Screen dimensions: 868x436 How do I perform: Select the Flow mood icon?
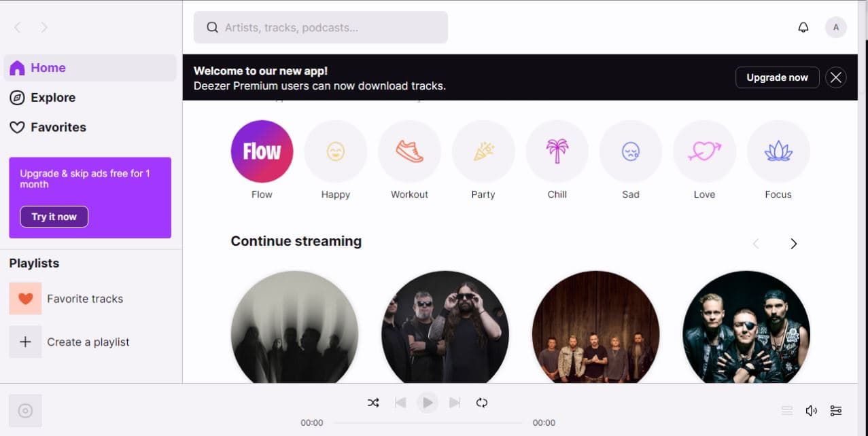click(262, 151)
